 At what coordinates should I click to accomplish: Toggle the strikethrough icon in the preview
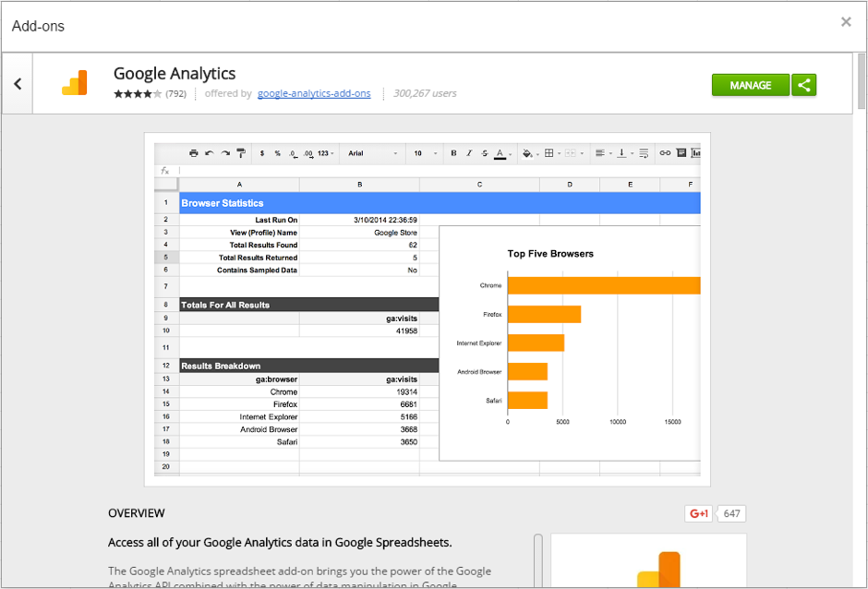[485, 153]
